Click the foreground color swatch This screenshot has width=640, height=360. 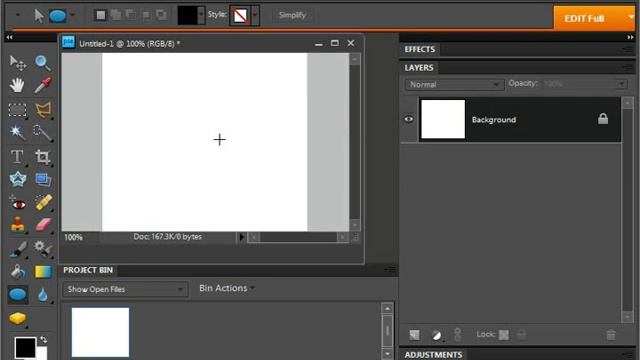pos(25,347)
